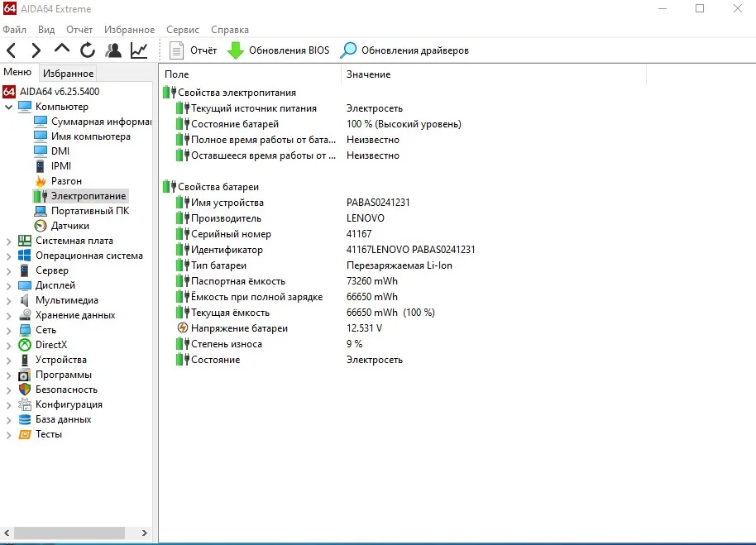
Task: Click the Поле column header
Action: (251, 74)
